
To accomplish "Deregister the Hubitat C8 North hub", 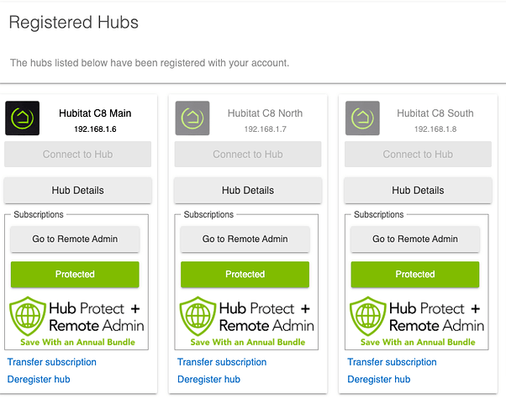I will pos(208,380).
